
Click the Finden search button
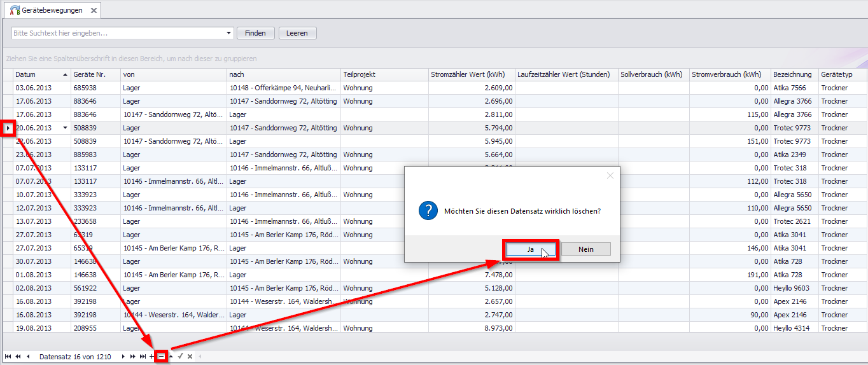click(x=256, y=33)
